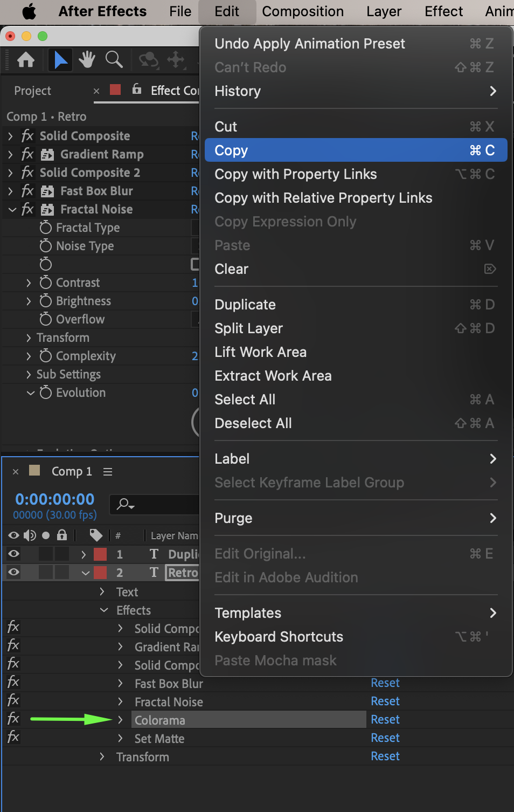The image size is (514, 812).
Task: Select the Pan camera tool
Action: click(x=176, y=59)
